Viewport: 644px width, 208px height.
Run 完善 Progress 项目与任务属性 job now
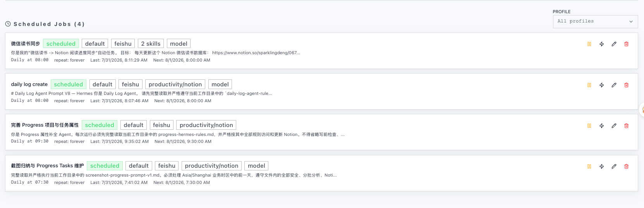tap(601, 125)
